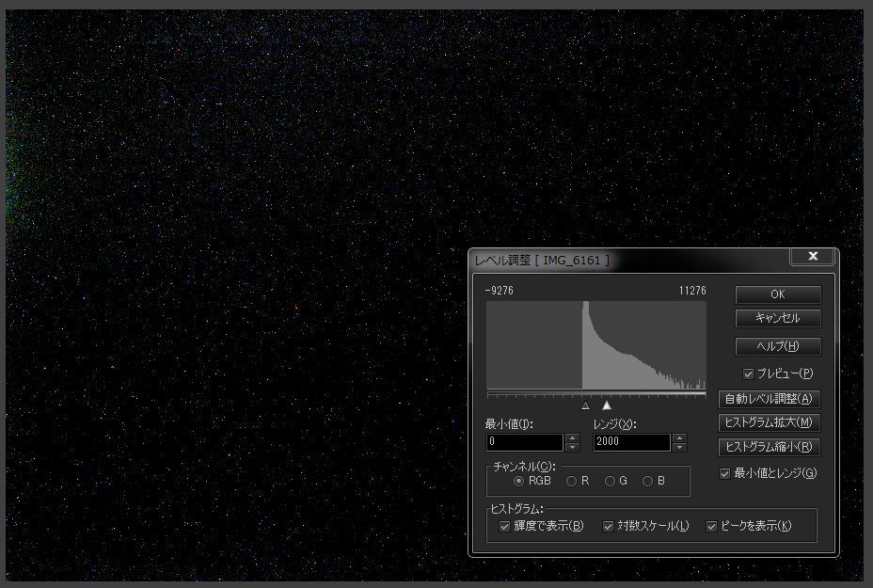Click the dark minimum level triangle marker

[585, 405]
